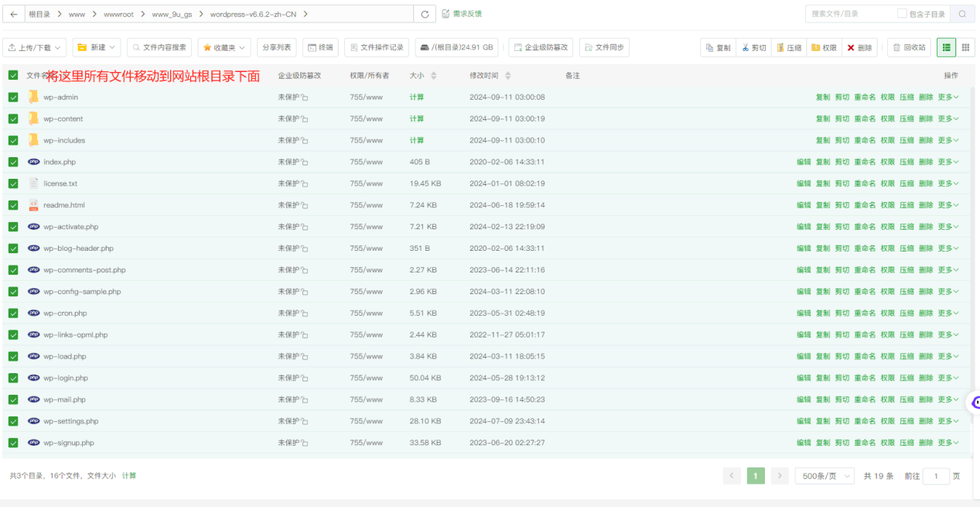Viewport: 980px width, 507px height.
Task: Expand 更多 for license.txt row
Action: coord(948,183)
